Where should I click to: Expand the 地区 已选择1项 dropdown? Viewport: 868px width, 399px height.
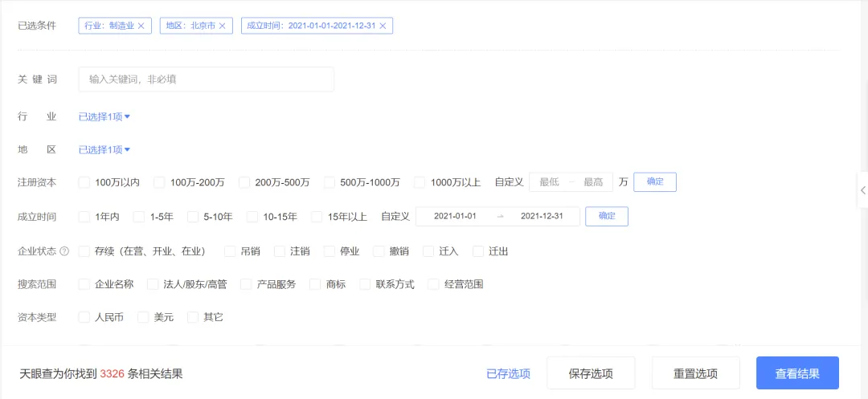[104, 150]
